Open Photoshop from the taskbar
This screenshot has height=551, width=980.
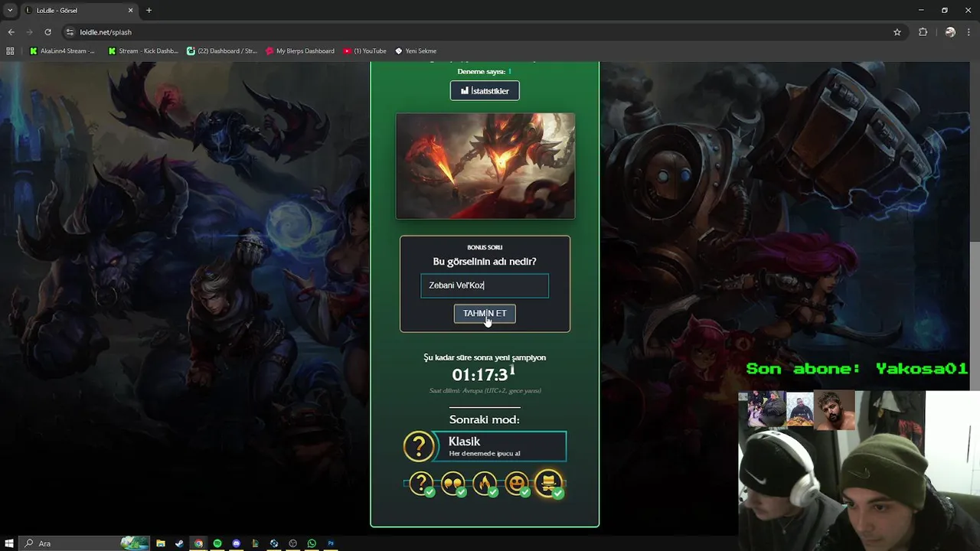(x=331, y=543)
